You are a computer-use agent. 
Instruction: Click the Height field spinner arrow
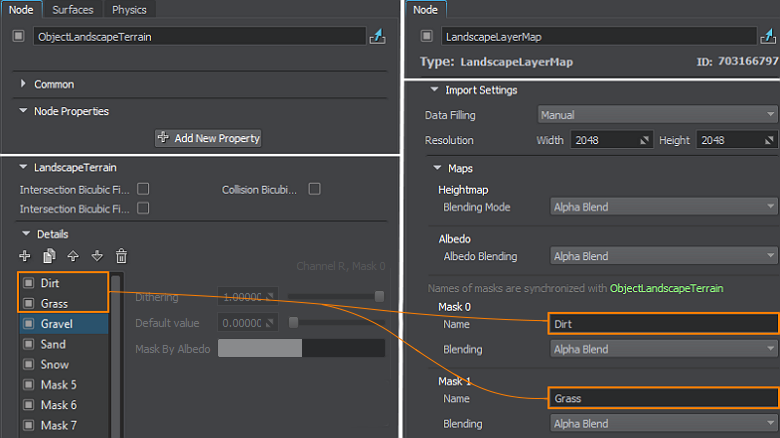pos(769,140)
